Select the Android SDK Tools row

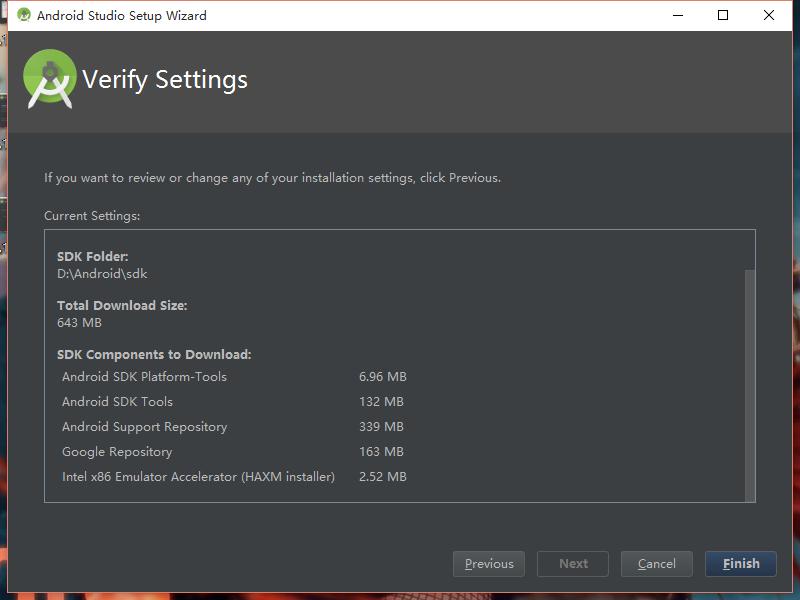pos(117,402)
